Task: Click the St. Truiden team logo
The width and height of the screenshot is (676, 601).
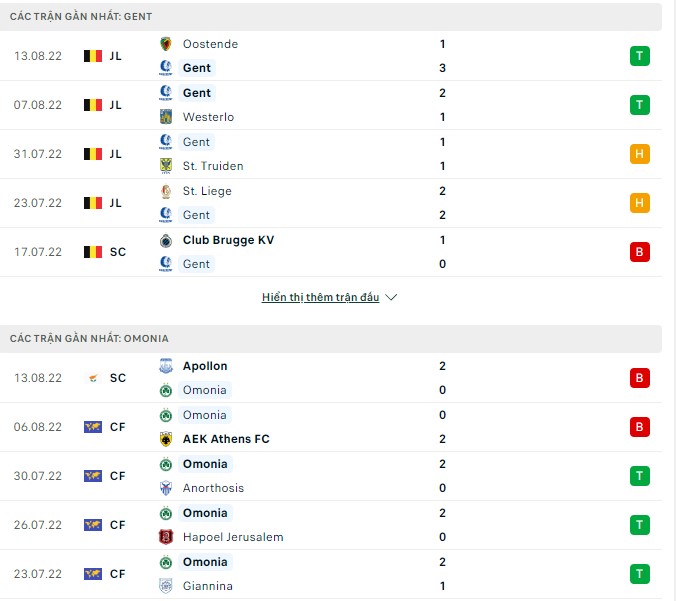Action: (166, 166)
